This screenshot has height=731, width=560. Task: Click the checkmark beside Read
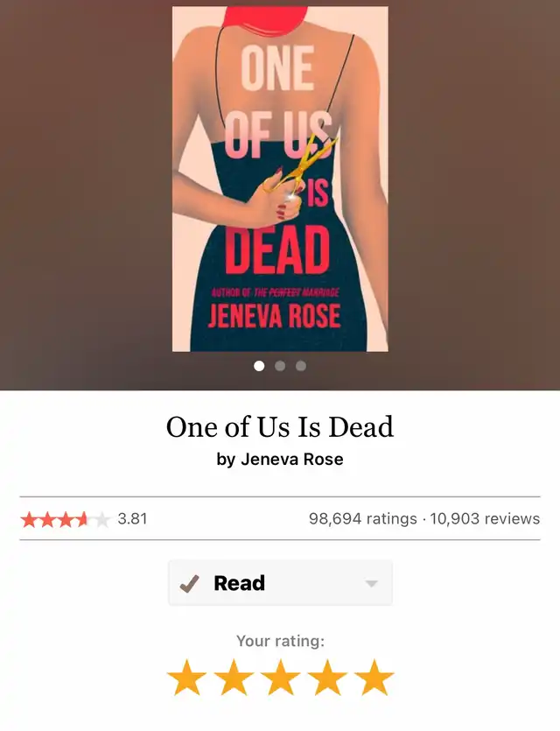[x=189, y=583]
